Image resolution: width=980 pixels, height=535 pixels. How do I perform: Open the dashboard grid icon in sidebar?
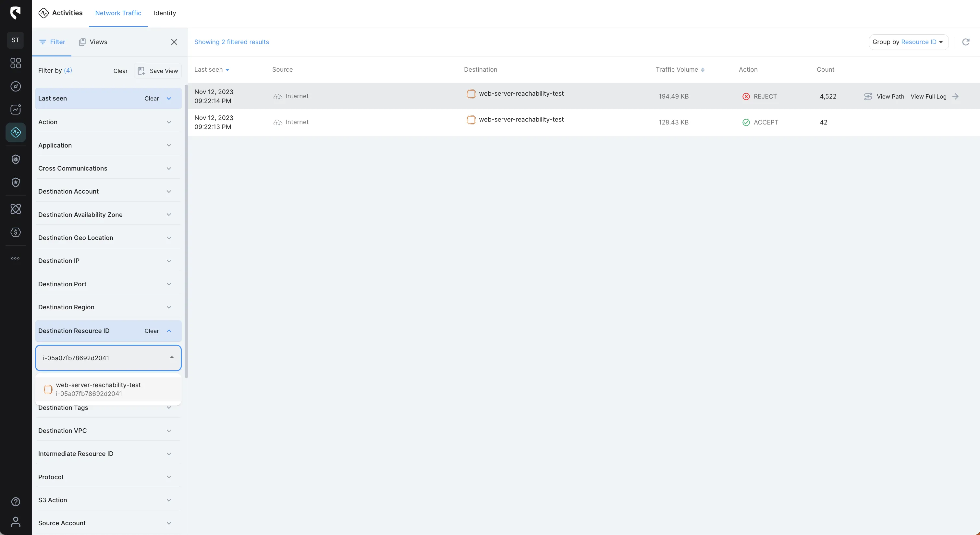tap(15, 63)
